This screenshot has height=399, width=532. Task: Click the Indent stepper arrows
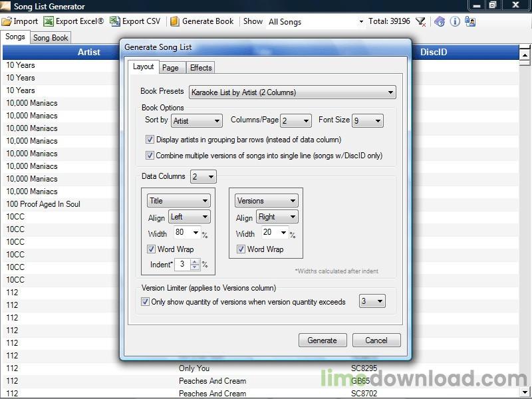[195, 264]
